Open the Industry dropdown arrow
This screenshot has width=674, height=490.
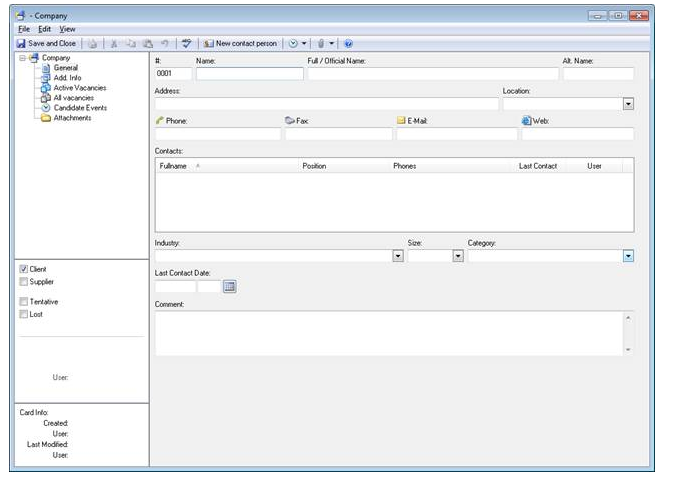398,256
